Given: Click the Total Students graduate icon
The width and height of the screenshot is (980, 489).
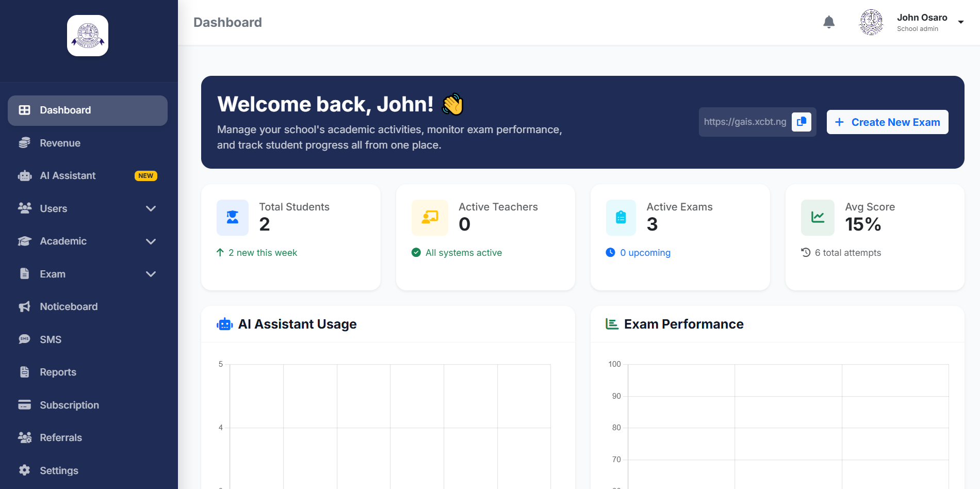Looking at the screenshot, I should pos(233,217).
